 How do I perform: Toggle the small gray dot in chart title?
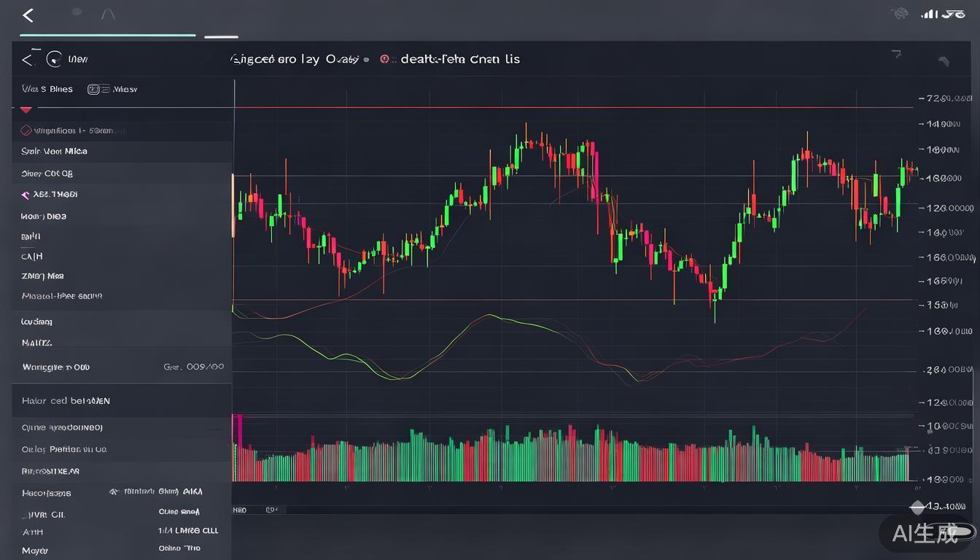coord(365,60)
